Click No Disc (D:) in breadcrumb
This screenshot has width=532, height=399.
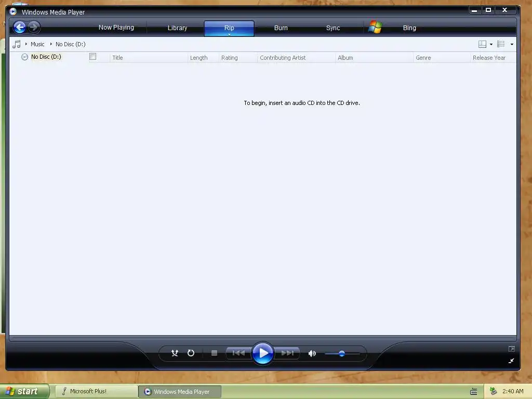pos(71,44)
